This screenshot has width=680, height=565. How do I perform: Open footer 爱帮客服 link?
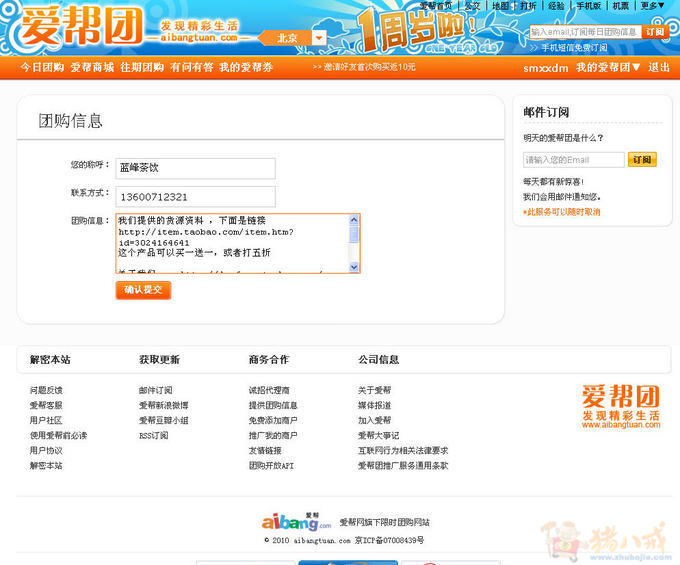[x=46, y=405]
